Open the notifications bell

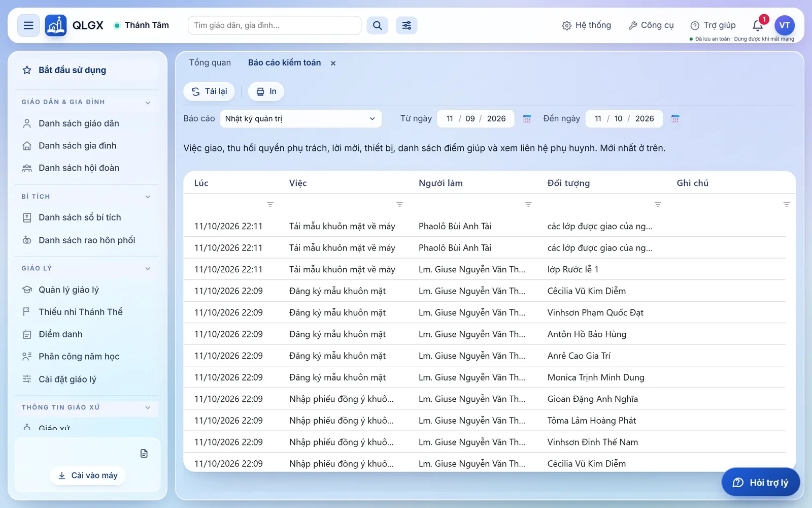758,25
